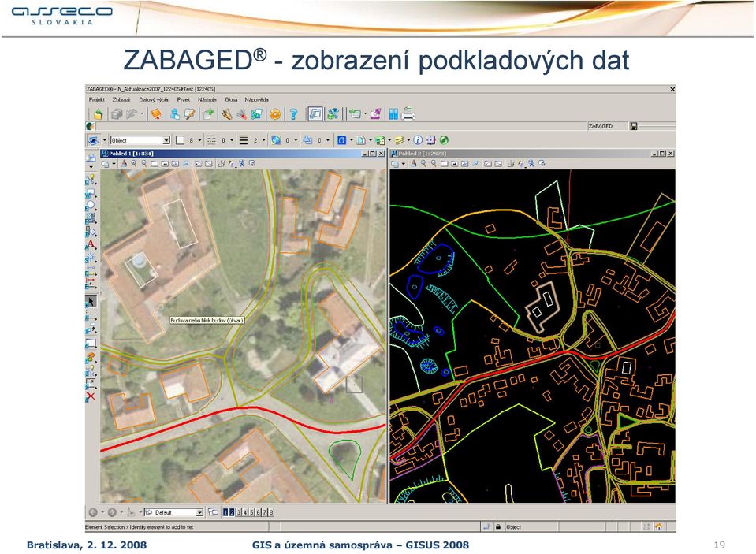This screenshot has width=756, height=554.
Task: Toggle view number 2 button
Action: point(232,512)
